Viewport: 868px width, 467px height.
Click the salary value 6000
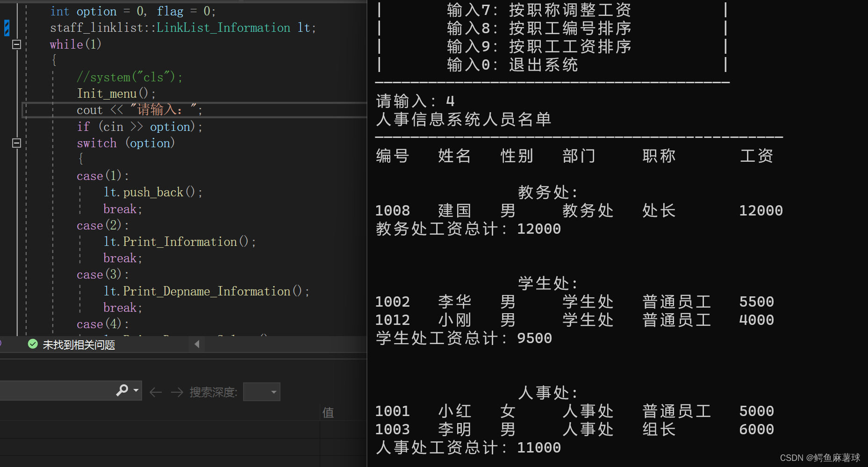click(756, 429)
